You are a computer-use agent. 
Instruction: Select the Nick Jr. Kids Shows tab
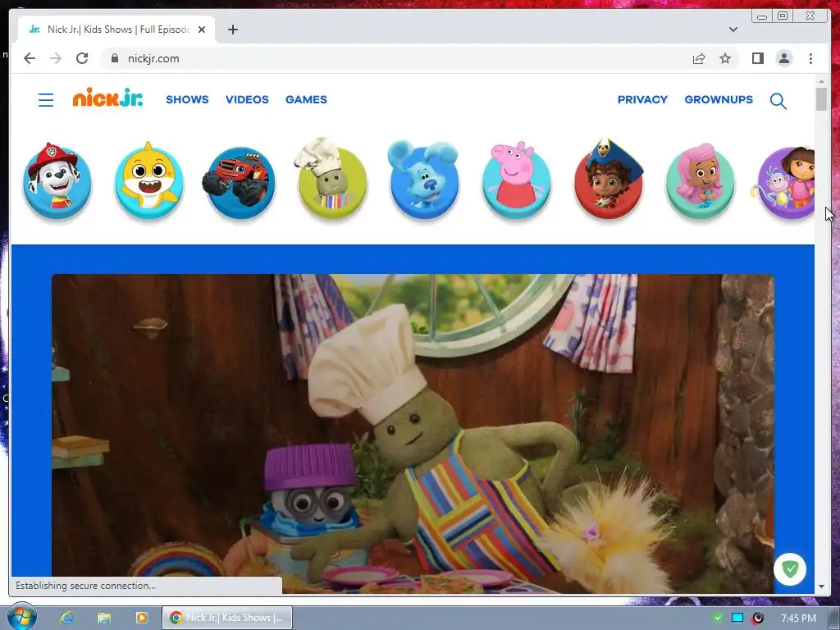point(116,30)
